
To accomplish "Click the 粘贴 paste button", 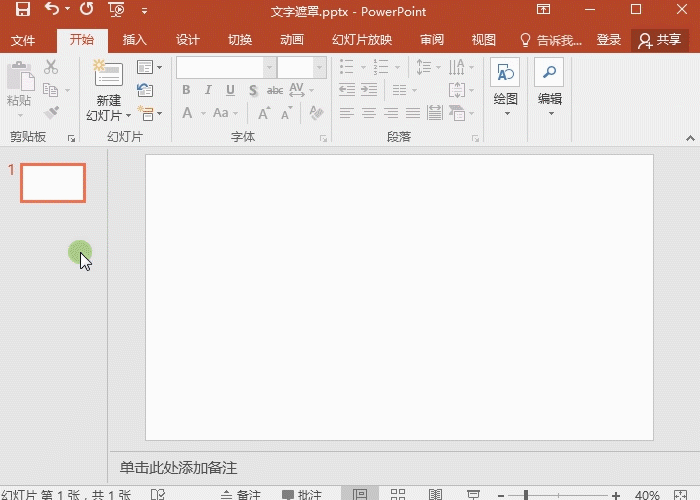I will (19, 89).
